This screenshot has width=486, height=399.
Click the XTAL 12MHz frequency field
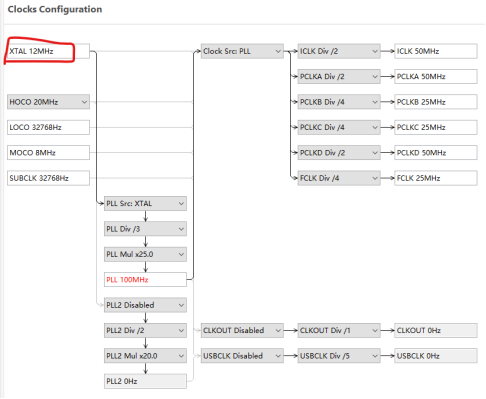click(x=48, y=51)
